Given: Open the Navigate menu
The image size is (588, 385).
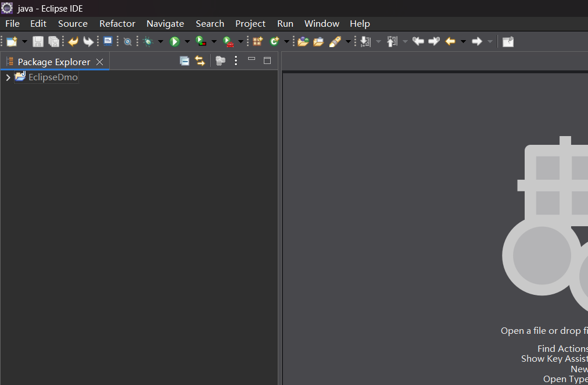Looking at the screenshot, I should pyautogui.click(x=166, y=24).
